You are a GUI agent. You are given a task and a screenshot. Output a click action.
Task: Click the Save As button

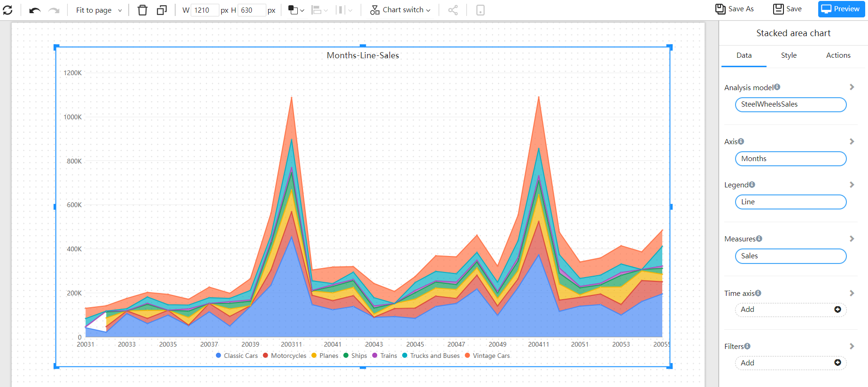click(x=735, y=9)
